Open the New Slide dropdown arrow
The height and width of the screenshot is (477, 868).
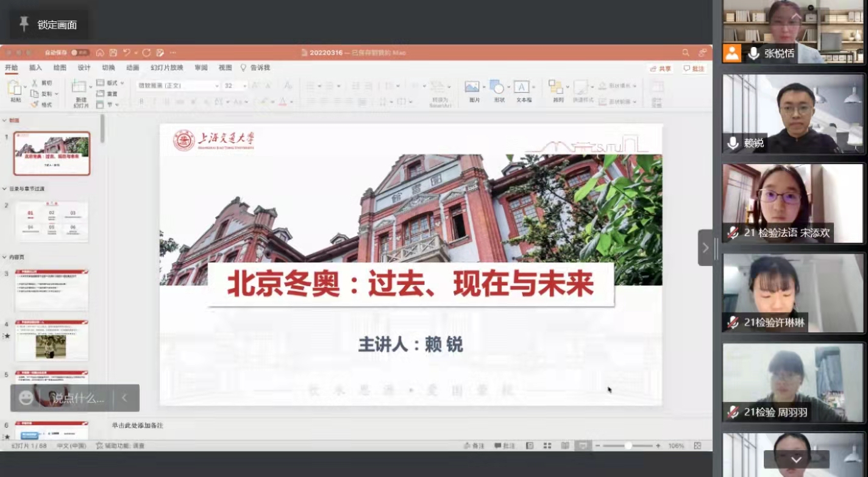pos(91,87)
